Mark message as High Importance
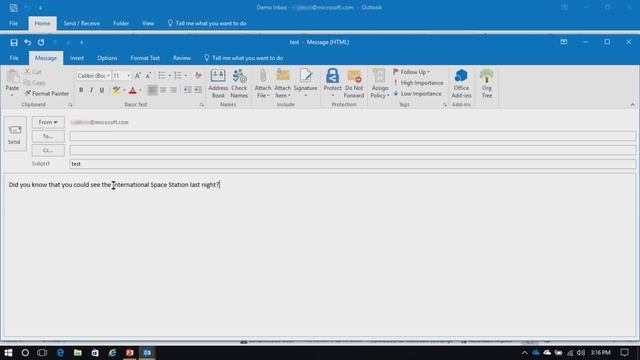 coord(418,83)
